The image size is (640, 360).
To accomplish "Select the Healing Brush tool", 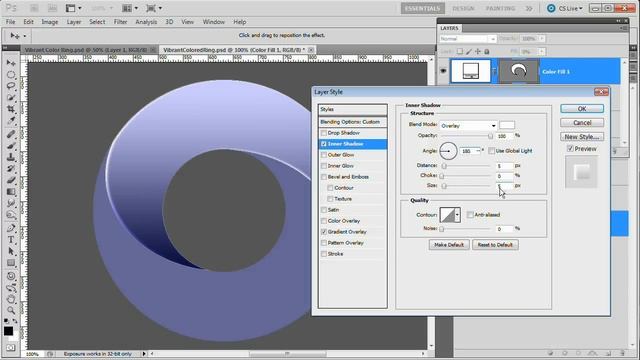I will 11,134.
